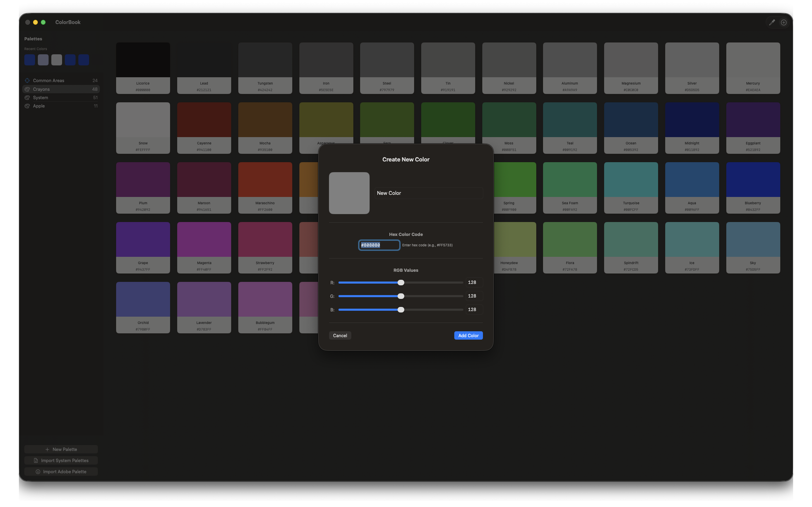Select the Blueberry color swatch
This screenshot has height=507, width=812.
pos(753,180)
